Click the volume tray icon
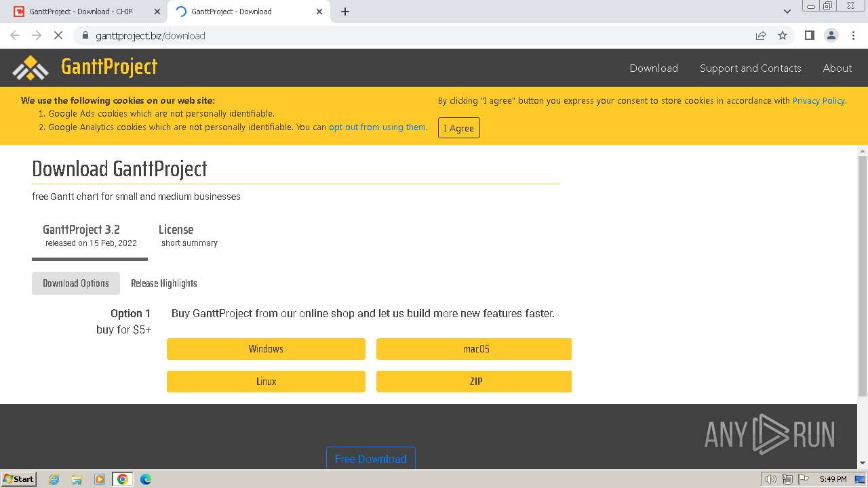Viewport: 868px width, 488px height. click(x=770, y=479)
